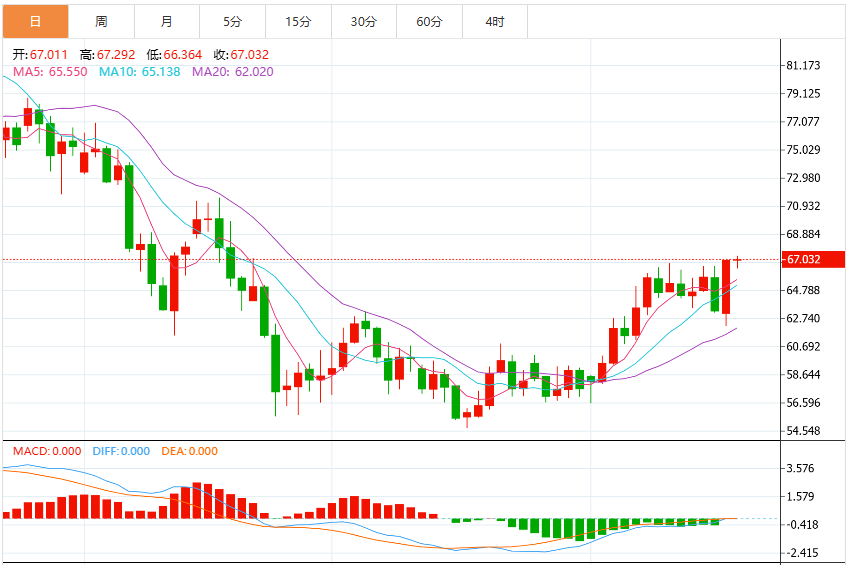Select the 月 monthly chart tab

tap(167, 22)
